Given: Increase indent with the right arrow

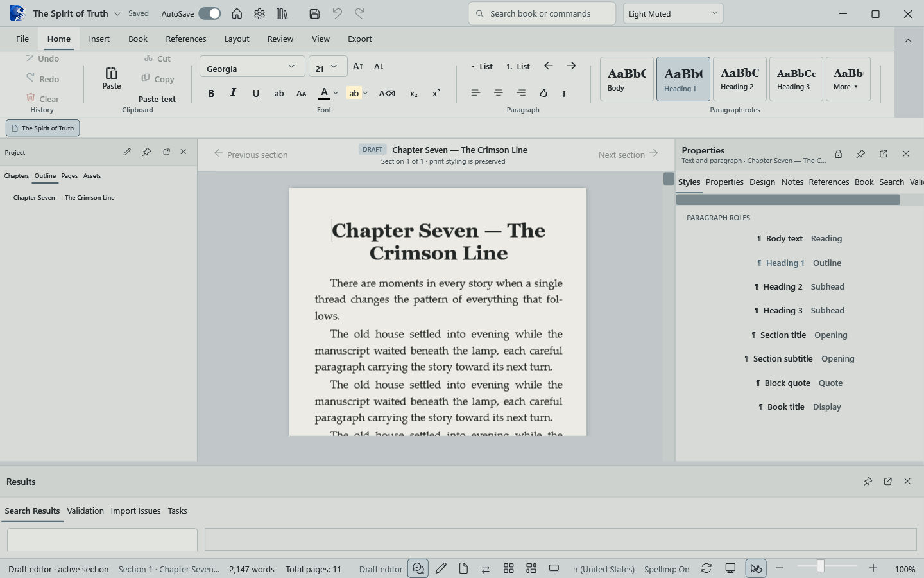Looking at the screenshot, I should 571,66.
